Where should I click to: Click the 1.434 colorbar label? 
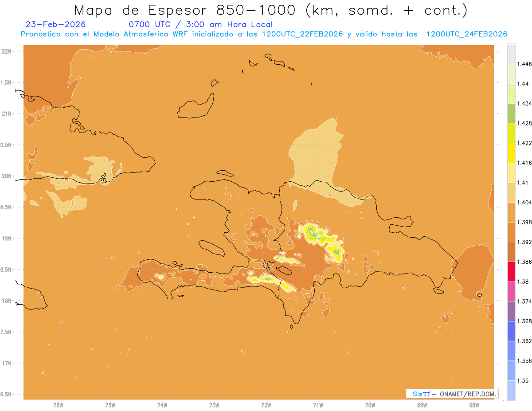click(525, 103)
